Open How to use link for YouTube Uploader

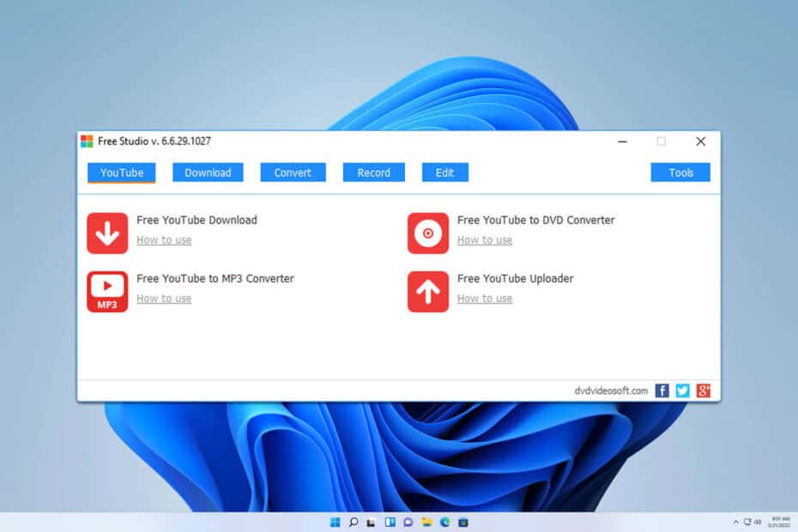point(485,299)
